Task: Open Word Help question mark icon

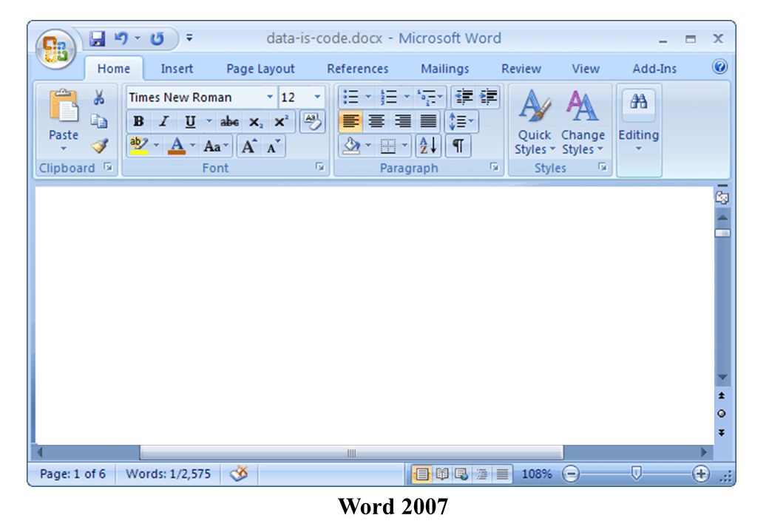Action: pyautogui.click(x=719, y=67)
